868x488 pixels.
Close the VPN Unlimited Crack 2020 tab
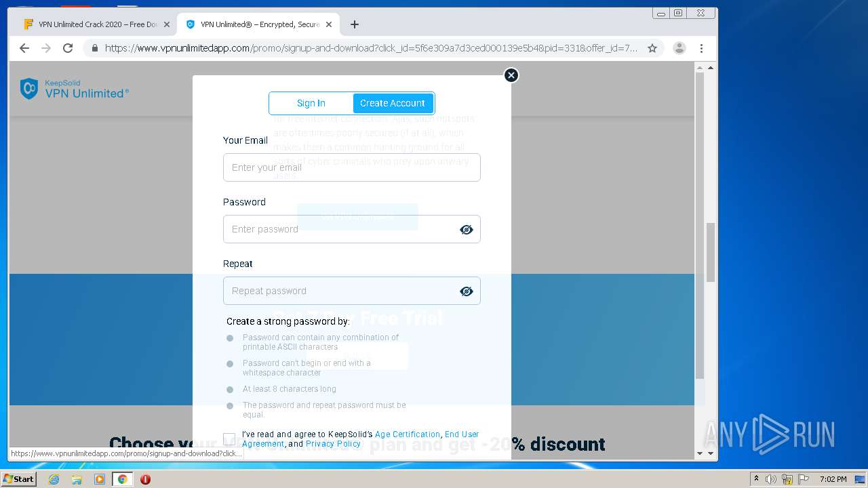(167, 24)
